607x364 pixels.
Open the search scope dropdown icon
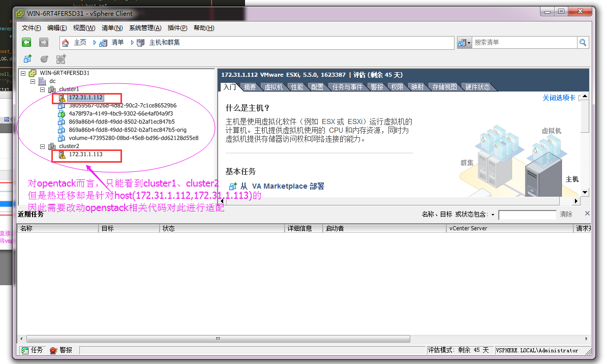pos(464,43)
